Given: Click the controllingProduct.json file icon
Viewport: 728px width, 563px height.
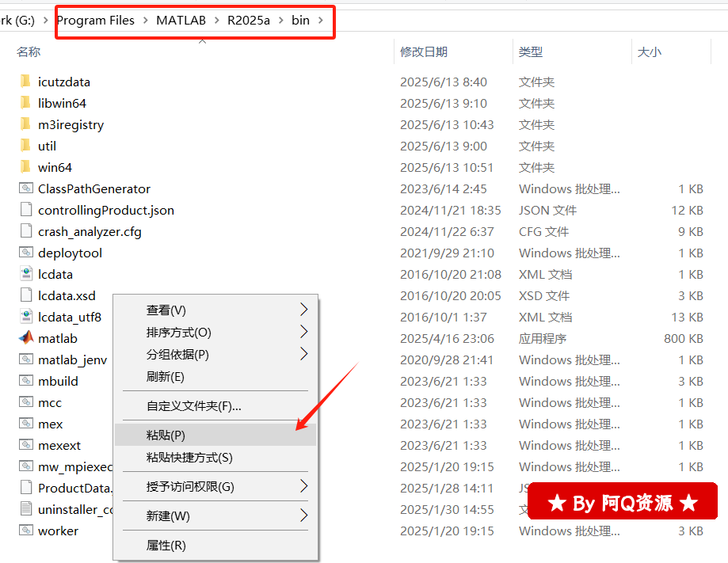Looking at the screenshot, I should click(26, 210).
